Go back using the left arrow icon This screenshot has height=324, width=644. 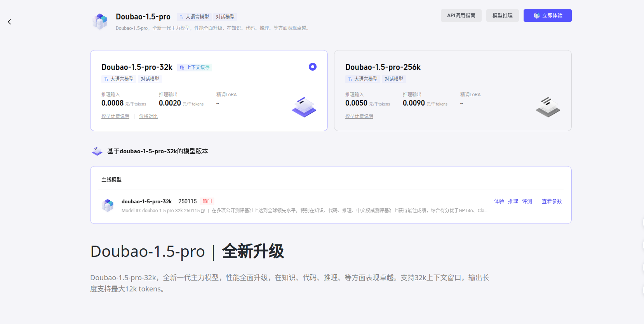click(x=9, y=22)
